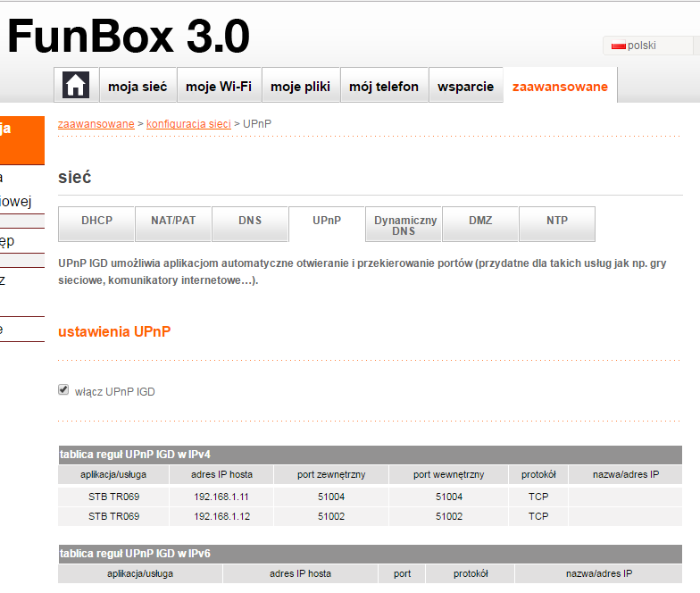The width and height of the screenshot is (700, 593).
Task: Click IP address 192.168.1.11 cell
Action: tap(221, 497)
